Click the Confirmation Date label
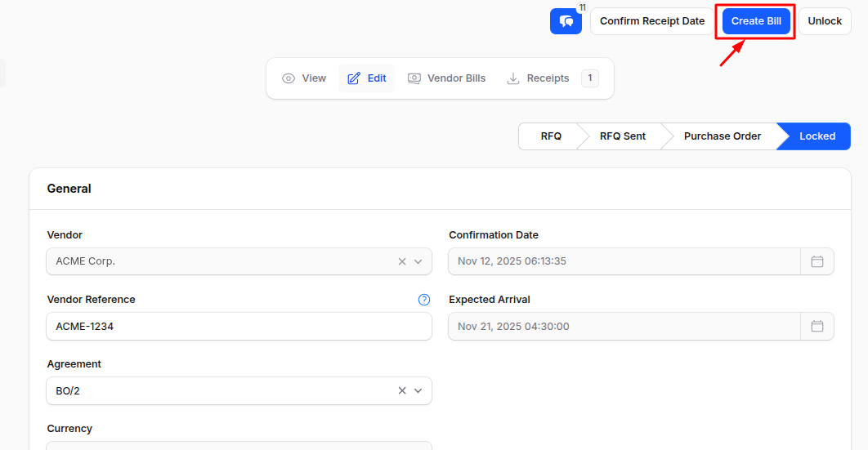Image resolution: width=868 pixels, height=450 pixels. [x=494, y=235]
